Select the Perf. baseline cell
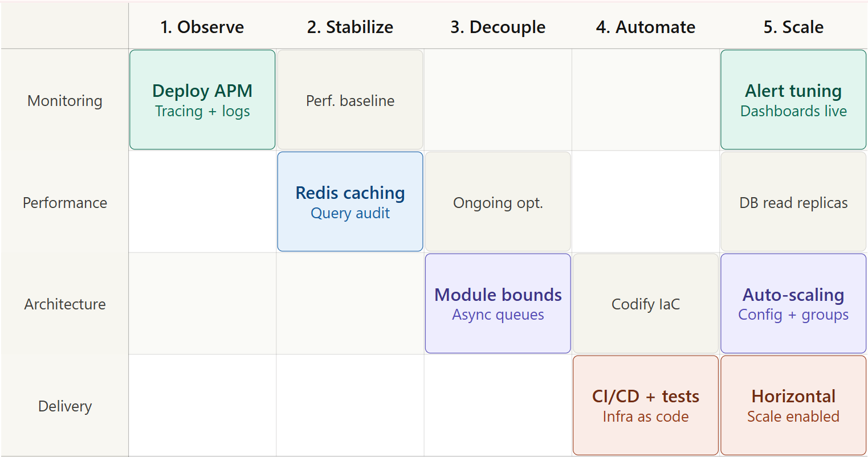 pos(350,100)
